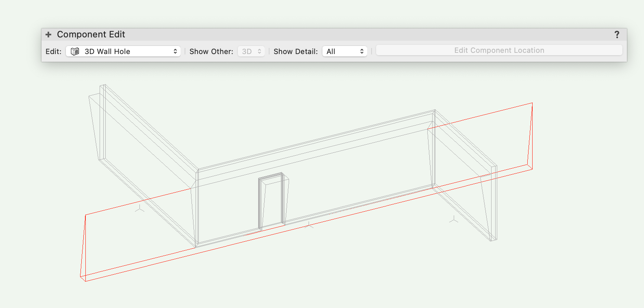Image resolution: width=644 pixels, height=308 pixels.
Task: Click the "Show Detail:" label
Action: 296,52
